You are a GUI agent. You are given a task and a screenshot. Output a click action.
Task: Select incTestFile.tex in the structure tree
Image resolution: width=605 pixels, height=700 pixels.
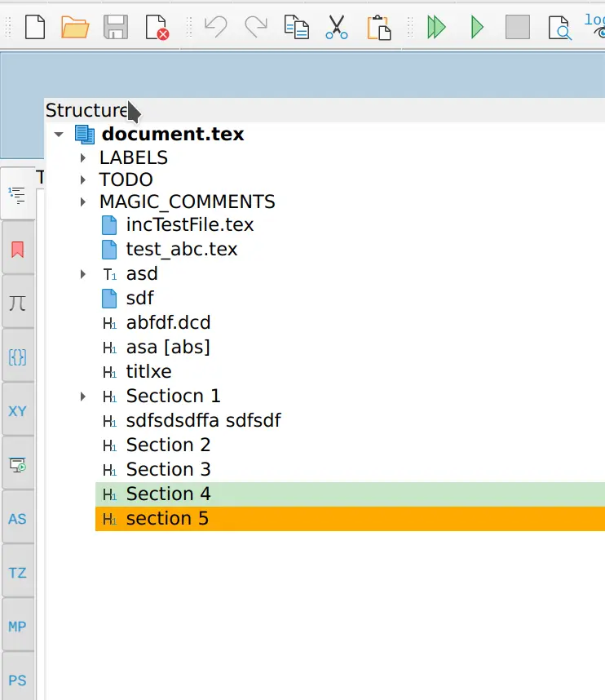pos(189,224)
